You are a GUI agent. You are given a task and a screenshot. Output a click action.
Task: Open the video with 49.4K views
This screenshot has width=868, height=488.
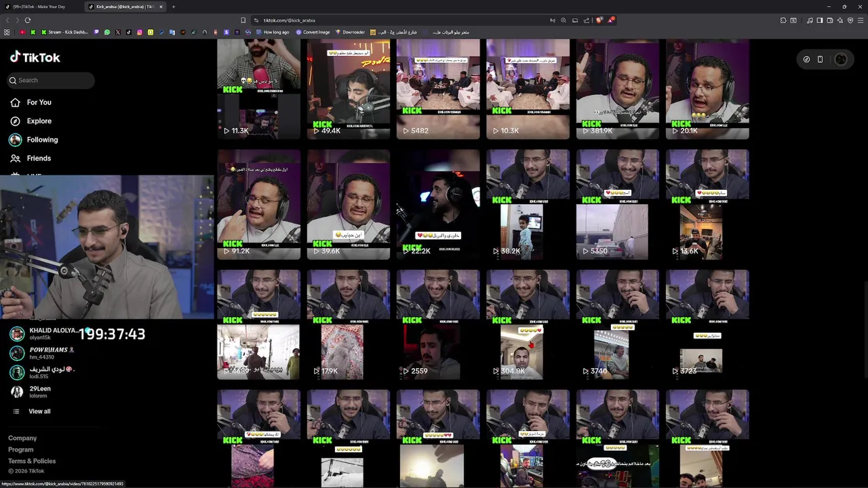pyautogui.click(x=349, y=89)
